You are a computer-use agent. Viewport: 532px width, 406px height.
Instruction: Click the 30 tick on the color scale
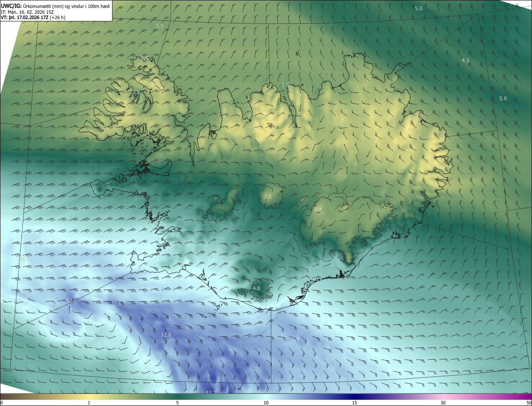[443, 403]
